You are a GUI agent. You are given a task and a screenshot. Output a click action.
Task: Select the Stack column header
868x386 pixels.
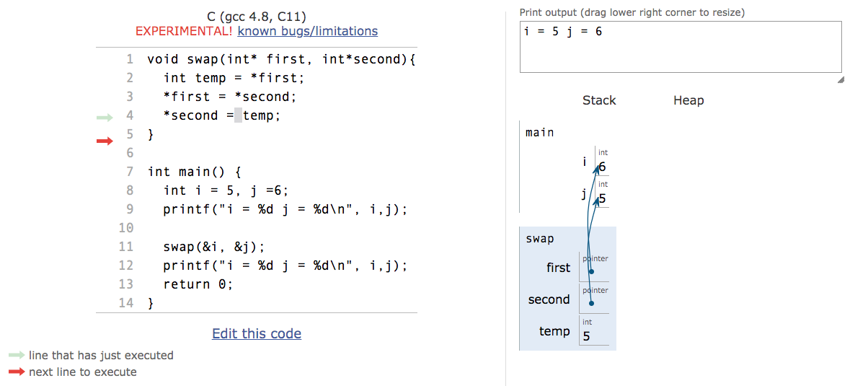(x=599, y=100)
